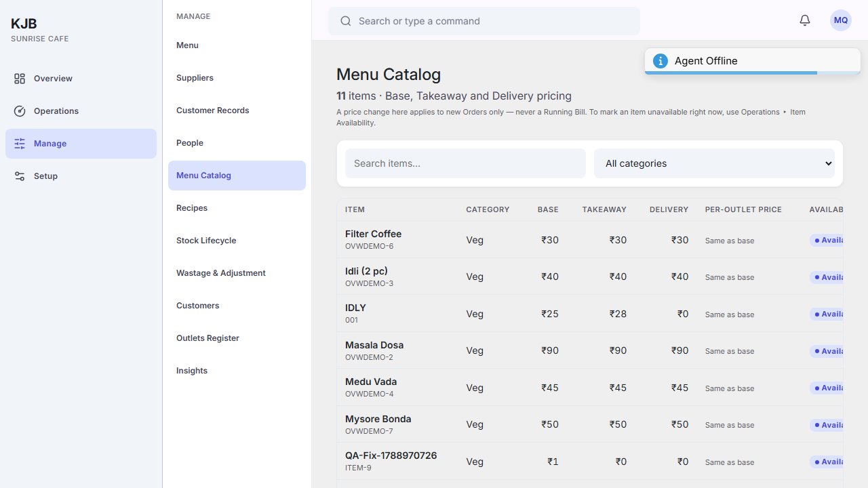Click Medu Vada delivery price ₹45
The width and height of the screenshot is (868, 488).
(679, 388)
